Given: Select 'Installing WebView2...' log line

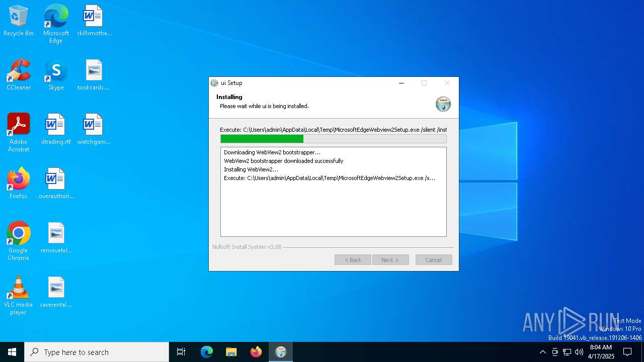Looking at the screenshot, I should click(x=251, y=169).
